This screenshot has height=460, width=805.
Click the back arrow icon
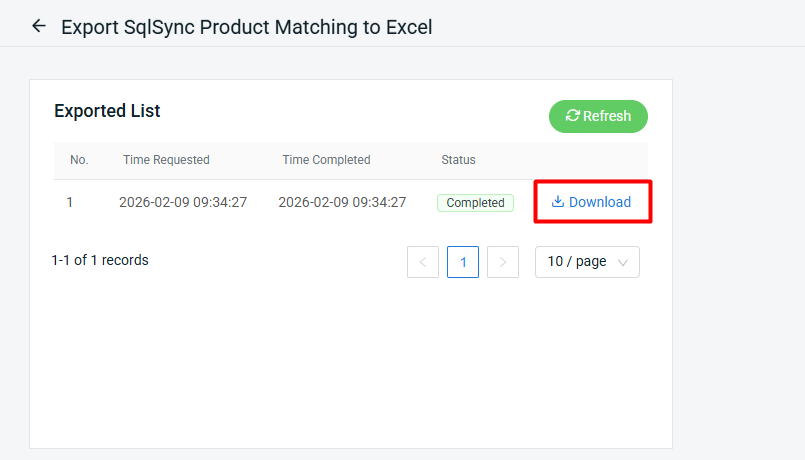coord(39,26)
